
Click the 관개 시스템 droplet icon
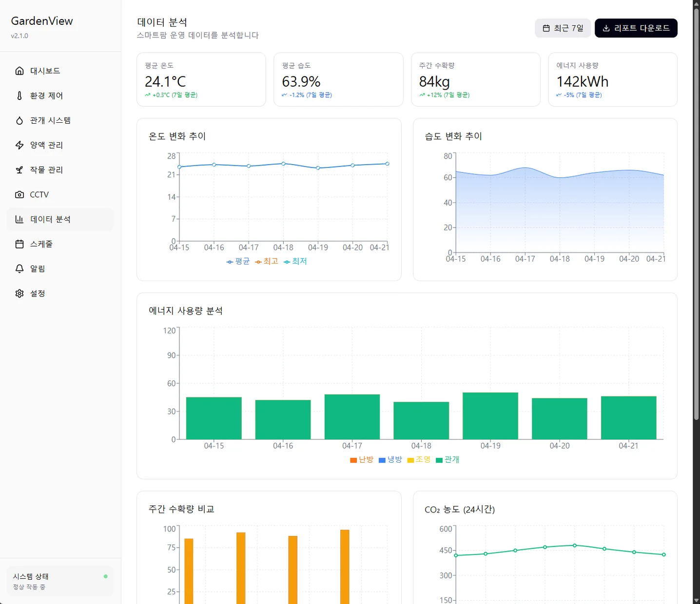pyautogui.click(x=19, y=120)
